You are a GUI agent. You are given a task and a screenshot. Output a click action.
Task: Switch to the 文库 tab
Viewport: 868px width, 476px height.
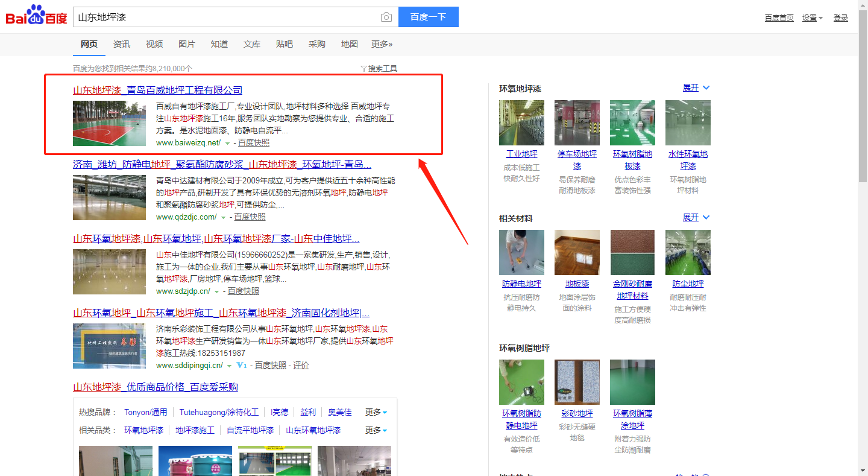252,44
